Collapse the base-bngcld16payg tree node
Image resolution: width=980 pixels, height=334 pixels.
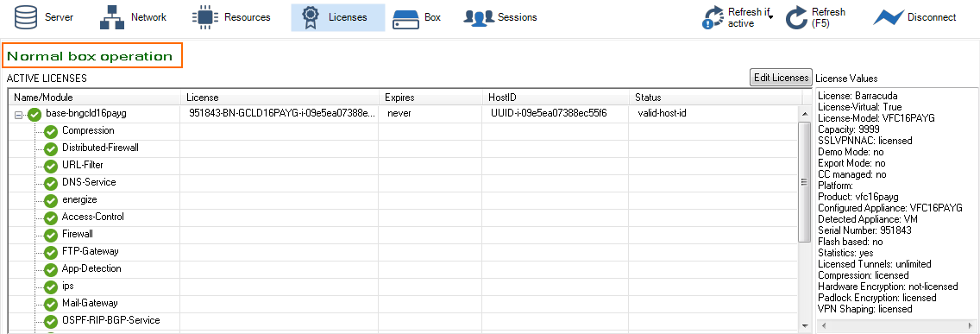[x=18, y=115]
